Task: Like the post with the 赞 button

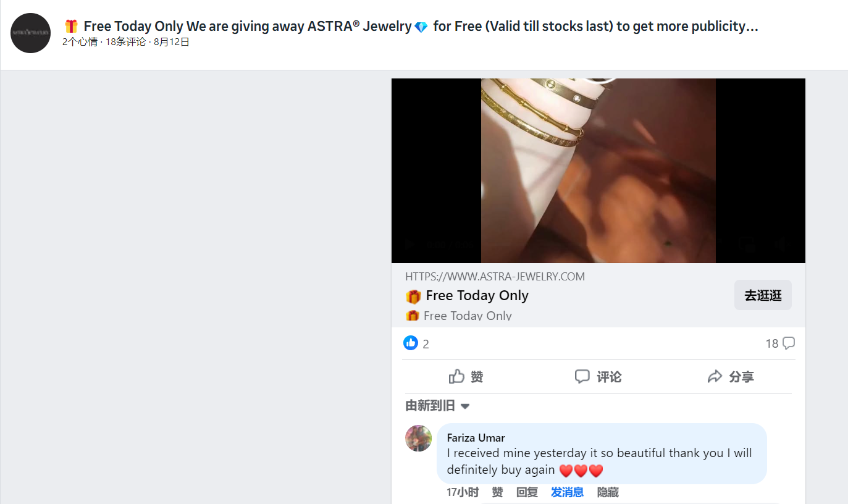Action: [466, 377]
